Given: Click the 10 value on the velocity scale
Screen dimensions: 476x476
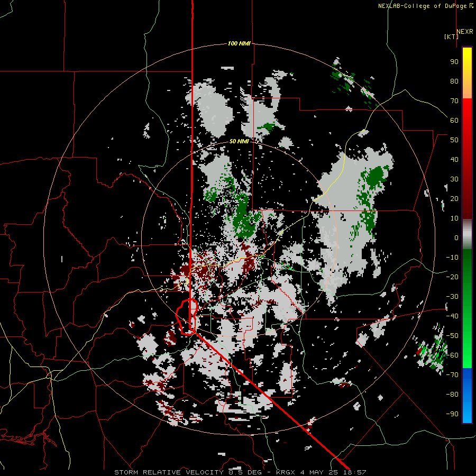Looking at the screenshot, I should [x=454, y=218].
